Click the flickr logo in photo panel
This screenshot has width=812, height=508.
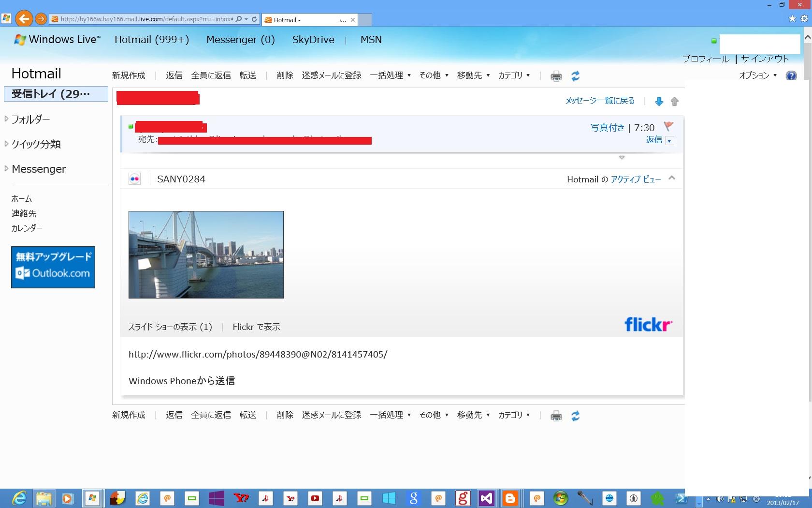coord(648,324)
